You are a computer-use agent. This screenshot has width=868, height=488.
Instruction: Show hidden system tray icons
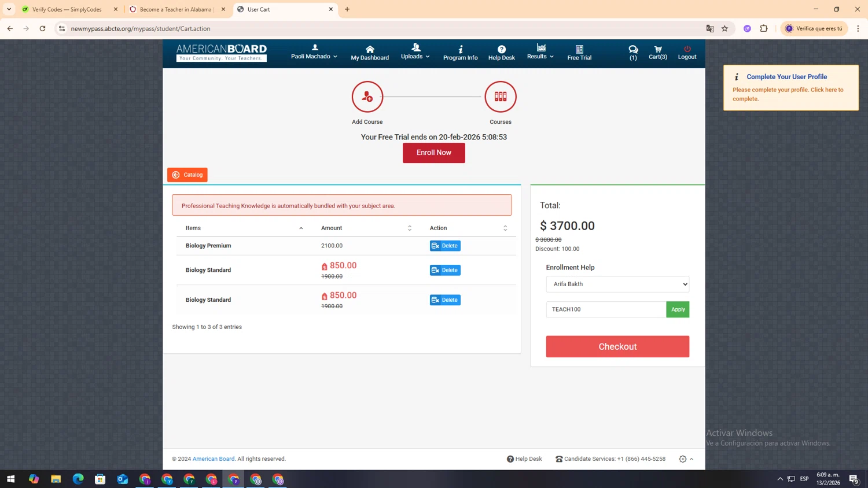coord(780,479)
